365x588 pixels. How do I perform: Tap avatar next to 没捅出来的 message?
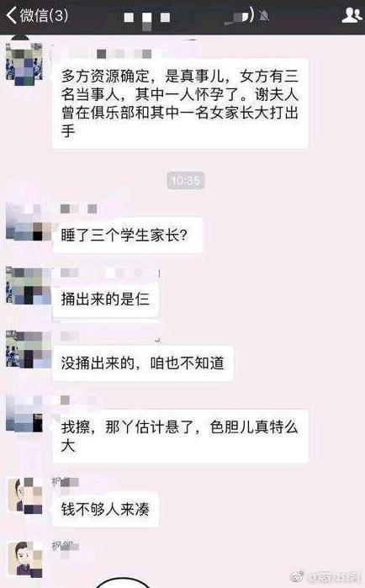(x=28, y=349)
